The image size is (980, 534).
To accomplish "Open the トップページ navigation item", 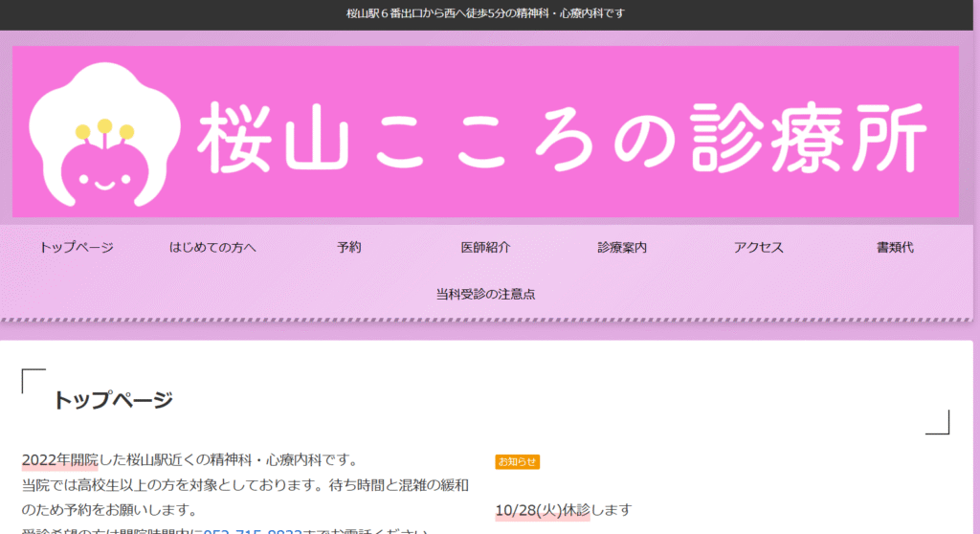I will (x=77, y=248).
